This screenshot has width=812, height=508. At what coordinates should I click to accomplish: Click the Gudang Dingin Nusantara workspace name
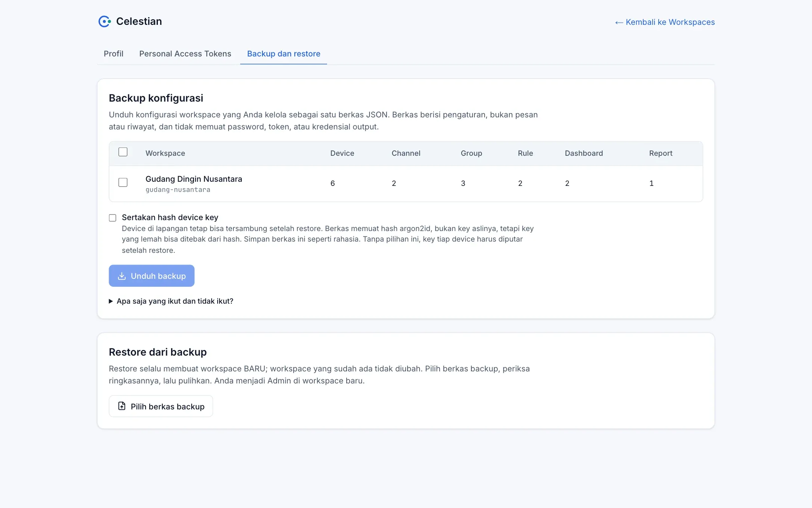[194, 179]
